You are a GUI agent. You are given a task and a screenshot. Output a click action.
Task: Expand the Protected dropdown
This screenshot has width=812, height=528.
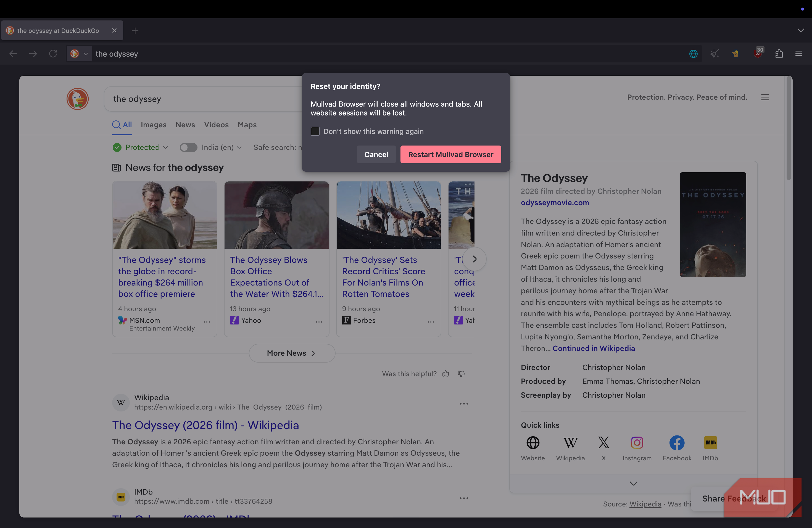coord(140,147)
